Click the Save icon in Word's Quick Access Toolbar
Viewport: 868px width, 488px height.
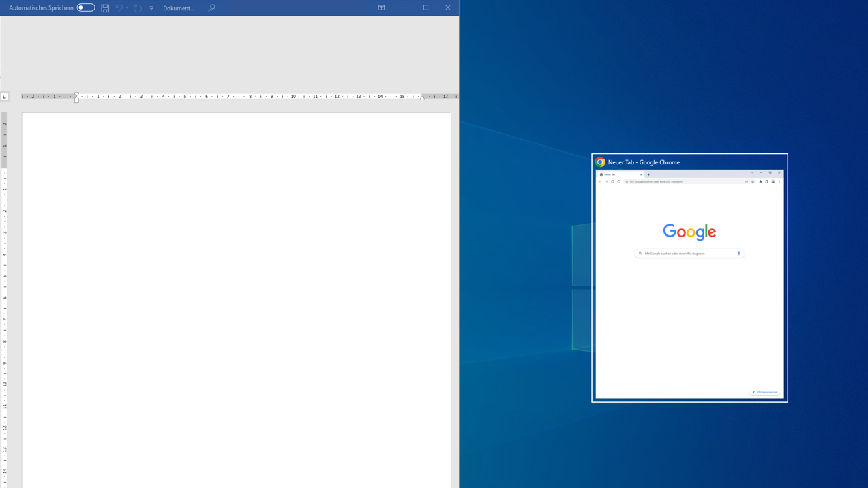[104, 7]
